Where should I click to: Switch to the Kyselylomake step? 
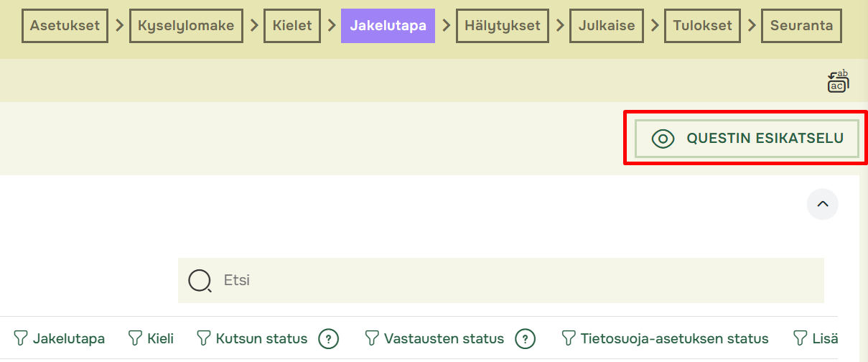[x=186, y=26]
